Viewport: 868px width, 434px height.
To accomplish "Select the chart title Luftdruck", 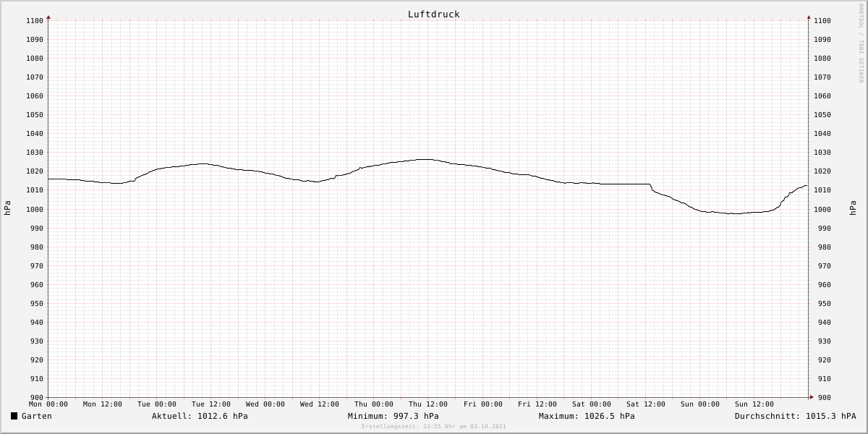I will [x=434, y=14].
